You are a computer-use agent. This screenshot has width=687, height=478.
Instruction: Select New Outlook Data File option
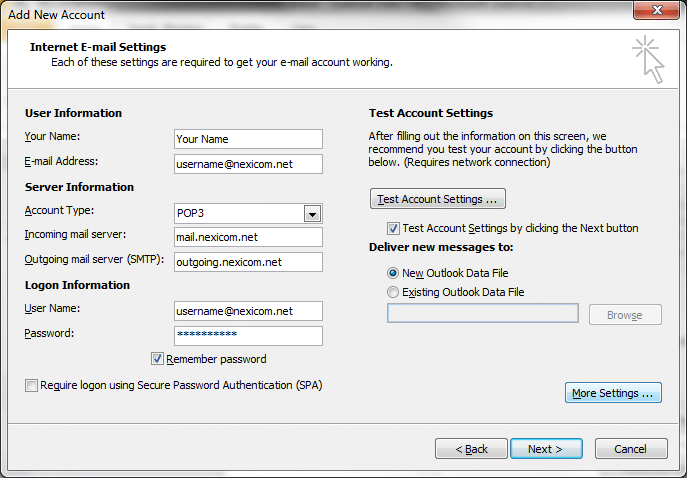point(393,273)
